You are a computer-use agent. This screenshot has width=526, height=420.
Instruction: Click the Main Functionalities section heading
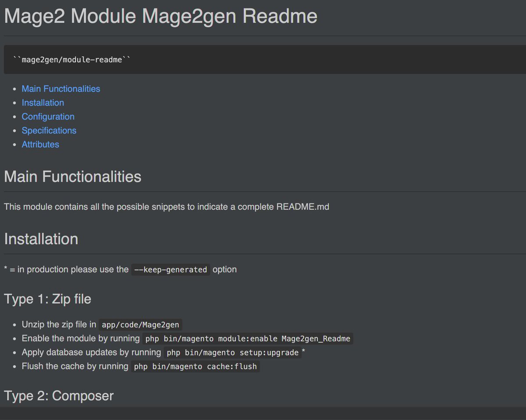(73, 177)
